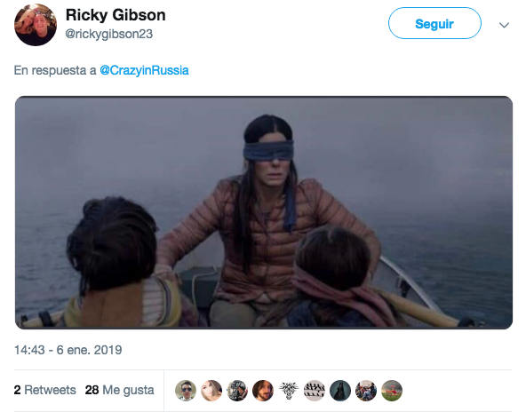
Task: Open the blindfolded woman boat image
Action: coord(264,212)
